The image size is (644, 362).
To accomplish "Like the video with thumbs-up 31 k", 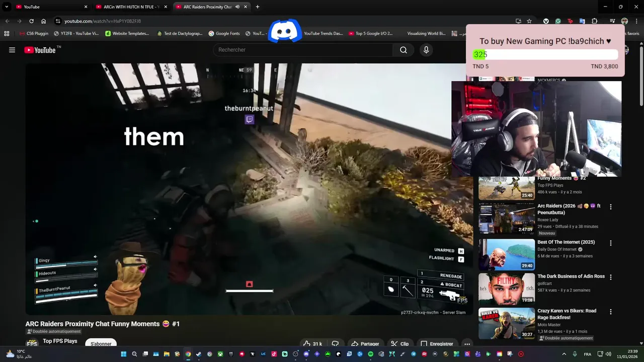I will point(312,344).
